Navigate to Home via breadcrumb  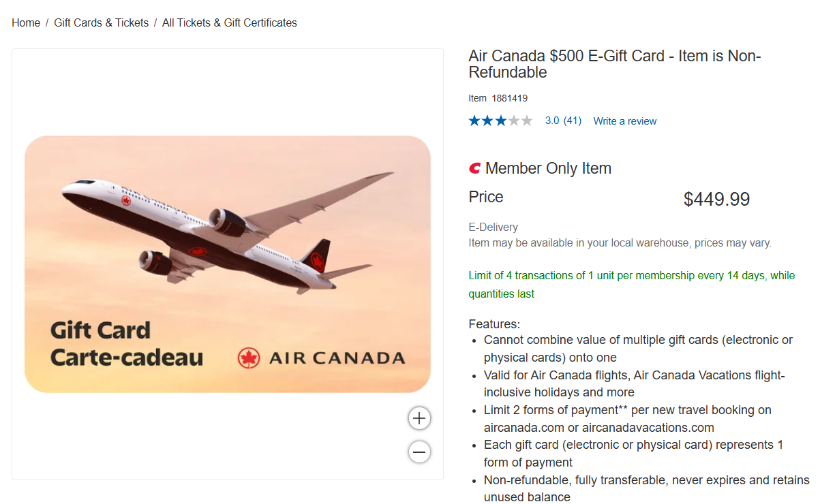(x=25, y=22)
